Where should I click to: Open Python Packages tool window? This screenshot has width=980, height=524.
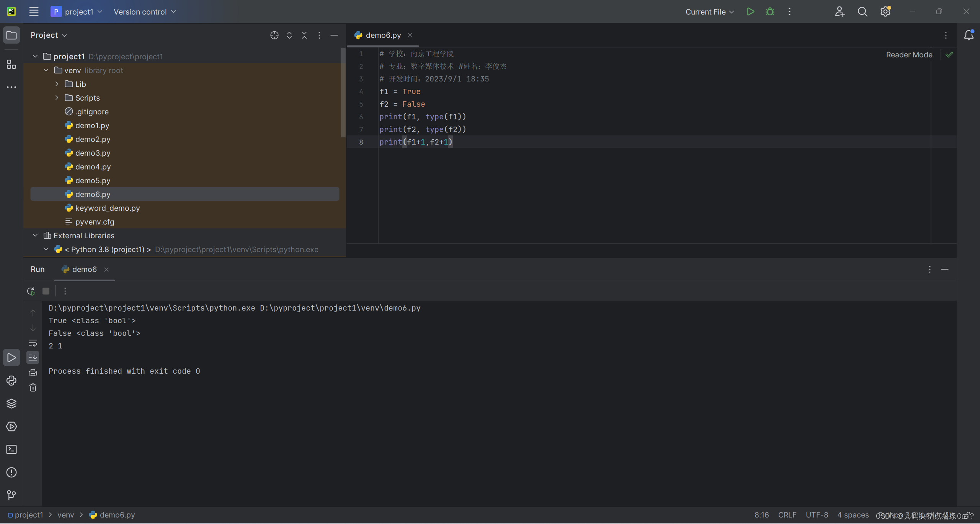[11, 404]
